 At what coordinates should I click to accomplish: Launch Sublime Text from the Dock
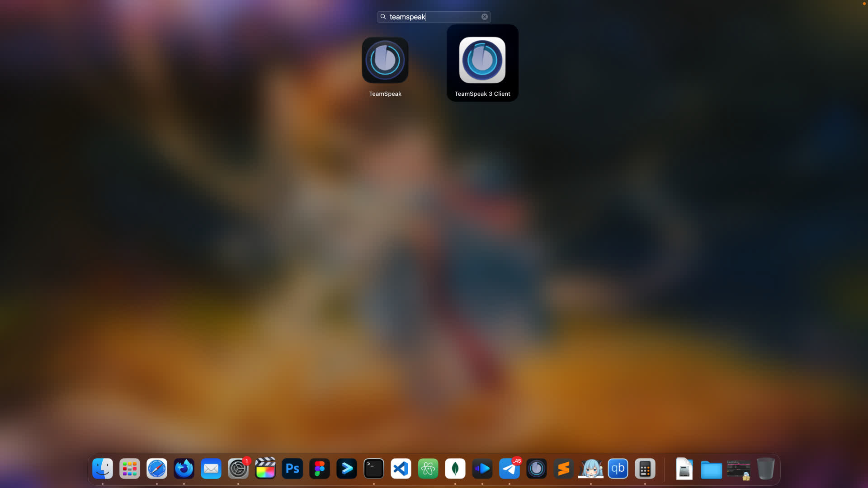[564, 469]
